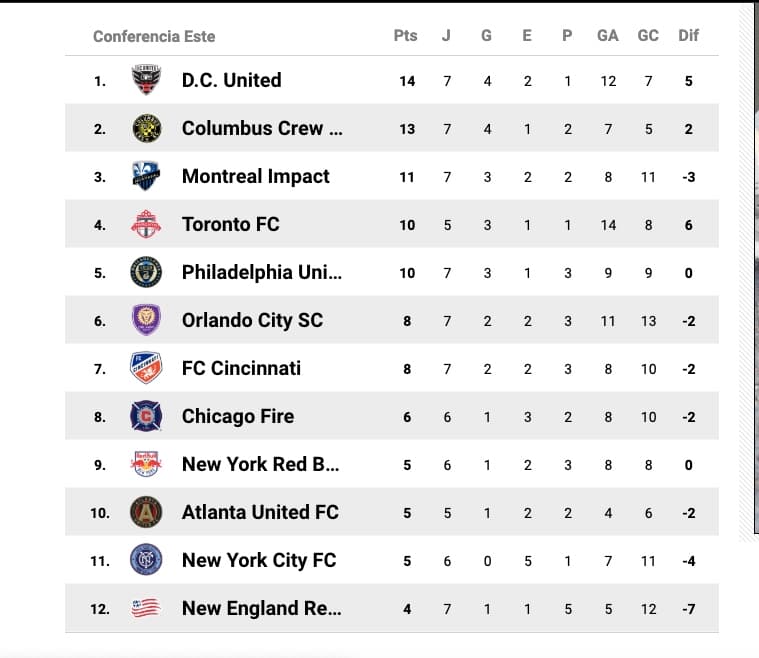
Task: Select the Atlanta United FC crest
Action: (x=146, y=512)
